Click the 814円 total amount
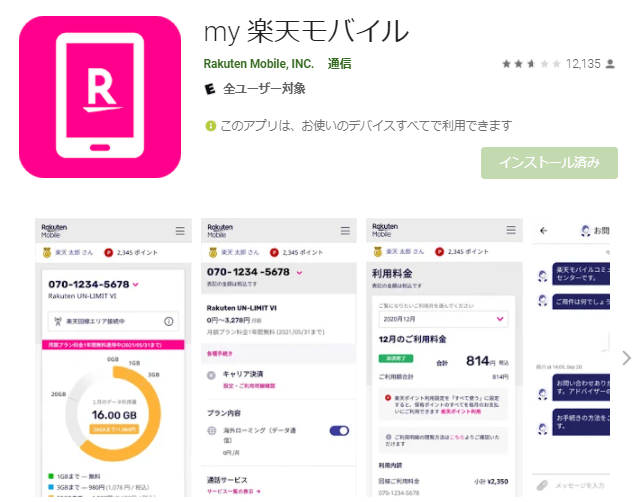Image resolution: width=644 pixels, height=502 pixels. pyautogui.click(x=481, y=361)
